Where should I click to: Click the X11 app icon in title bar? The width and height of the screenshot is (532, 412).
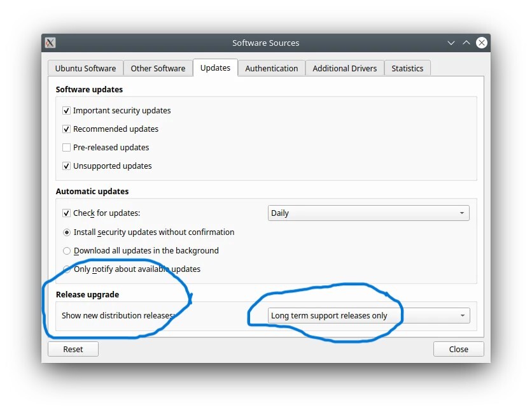(x=50, y=43)
